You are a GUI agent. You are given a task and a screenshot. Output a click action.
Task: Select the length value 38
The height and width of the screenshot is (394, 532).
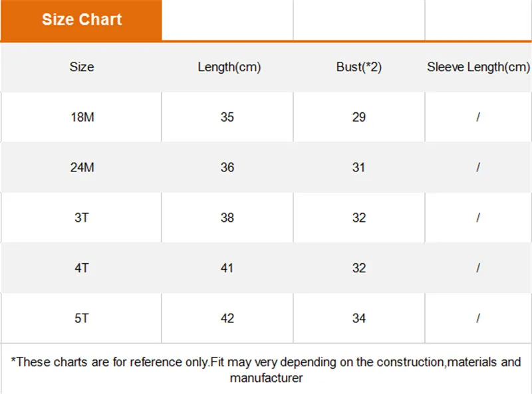point(227,217)
